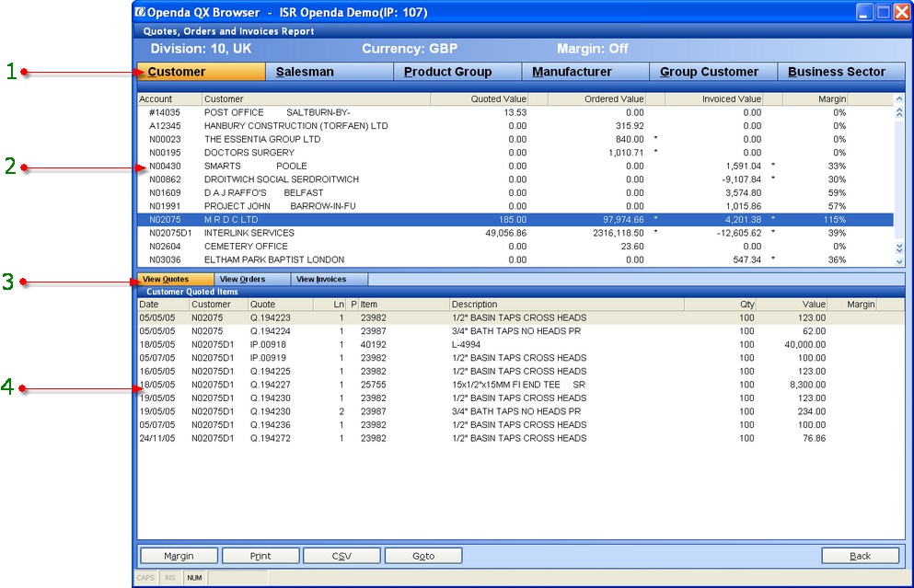Click the Margin button
This screenshot has height=588, width=914.
pos(179,556)
